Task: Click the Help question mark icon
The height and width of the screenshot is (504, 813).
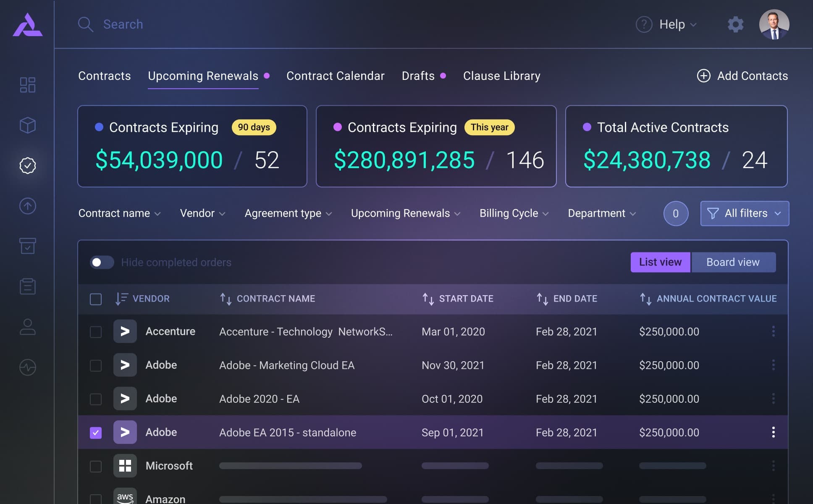Action: pos(644,24)
